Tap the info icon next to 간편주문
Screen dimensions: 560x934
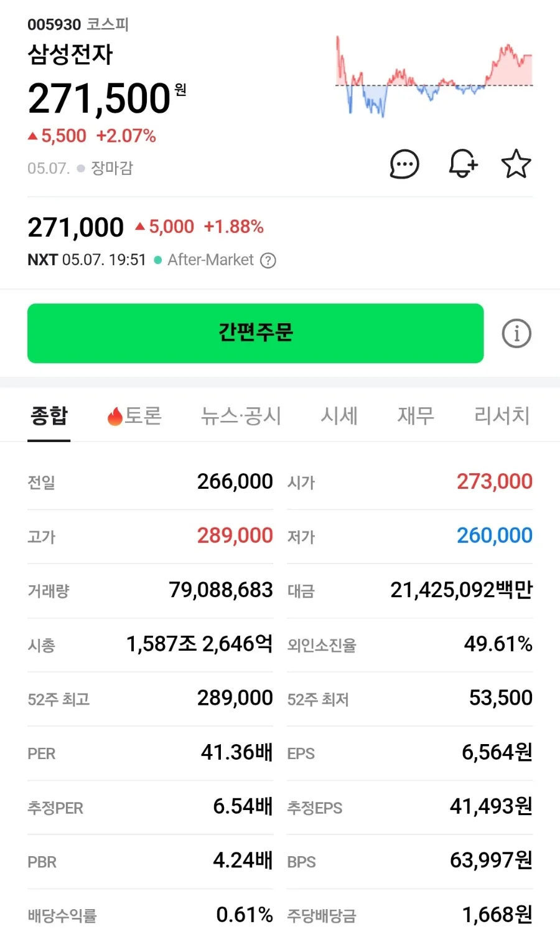(516, 333)
